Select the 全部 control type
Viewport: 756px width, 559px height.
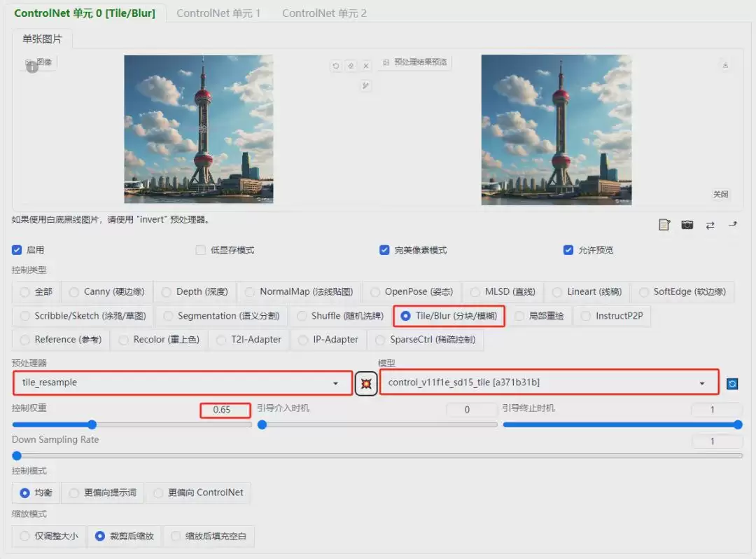[x=36, y=292]
